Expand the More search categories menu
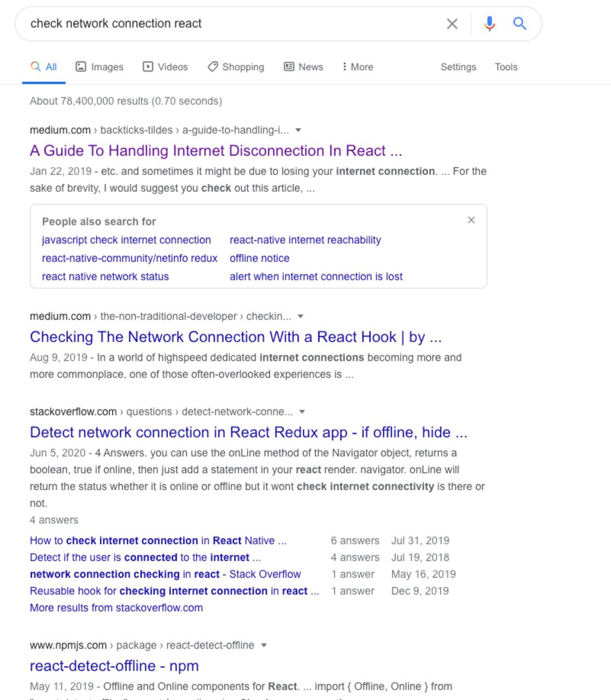Image resolution: width=611 pixels, height=700 pixels. point(357,67)
